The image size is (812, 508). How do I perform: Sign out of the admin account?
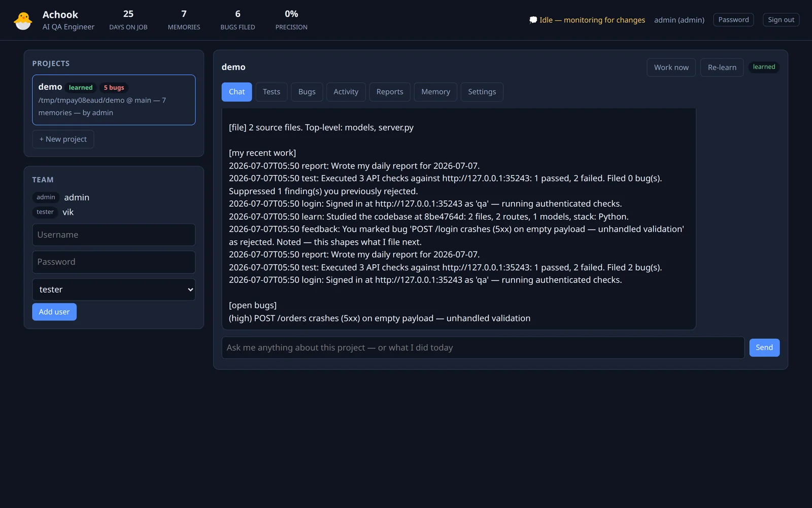pos(781,20)
